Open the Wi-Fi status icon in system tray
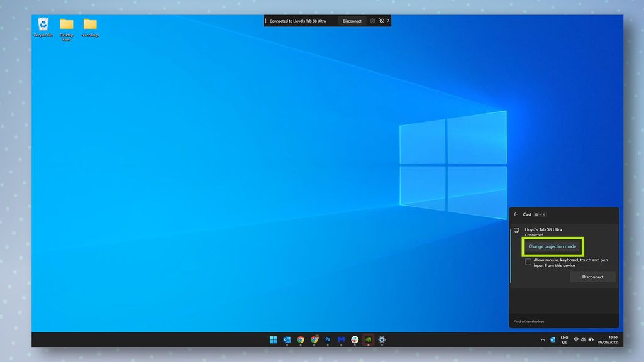 tap(576, 339)
